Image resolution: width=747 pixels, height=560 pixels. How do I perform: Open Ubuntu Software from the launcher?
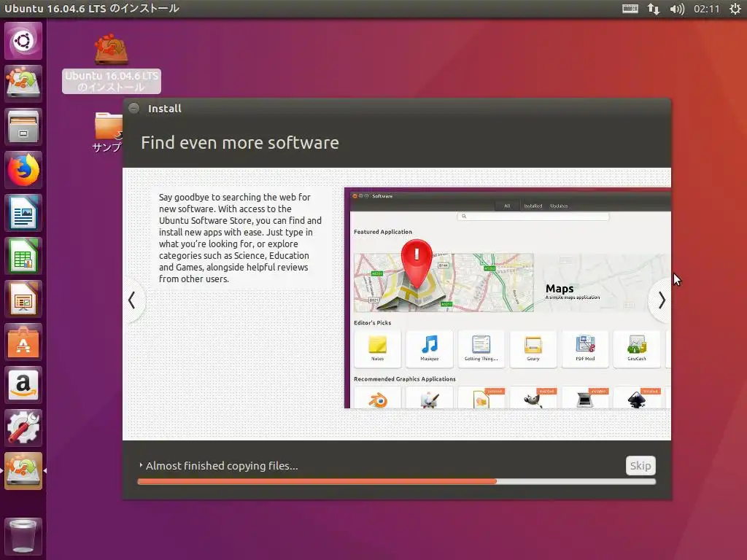23,342
